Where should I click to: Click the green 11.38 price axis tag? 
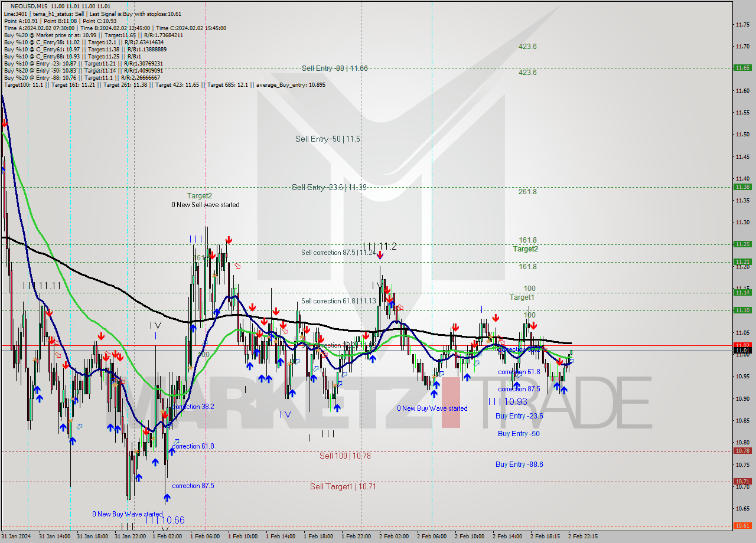[x=742, y=187]
